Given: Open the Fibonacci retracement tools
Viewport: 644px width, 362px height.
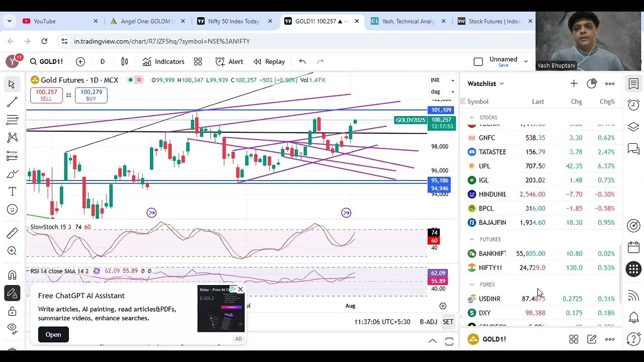Looking at the screenshot, I should (12, 120).
